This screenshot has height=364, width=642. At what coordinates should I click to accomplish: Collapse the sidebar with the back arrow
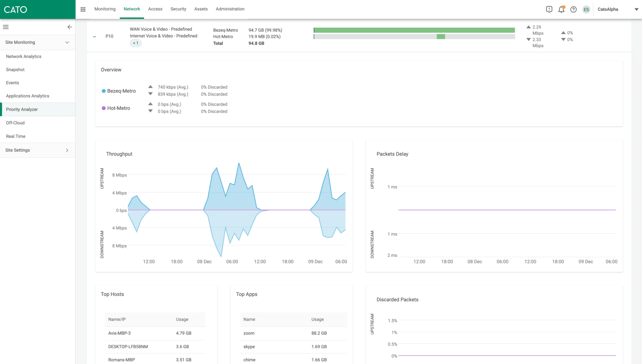tap(70, 27)
